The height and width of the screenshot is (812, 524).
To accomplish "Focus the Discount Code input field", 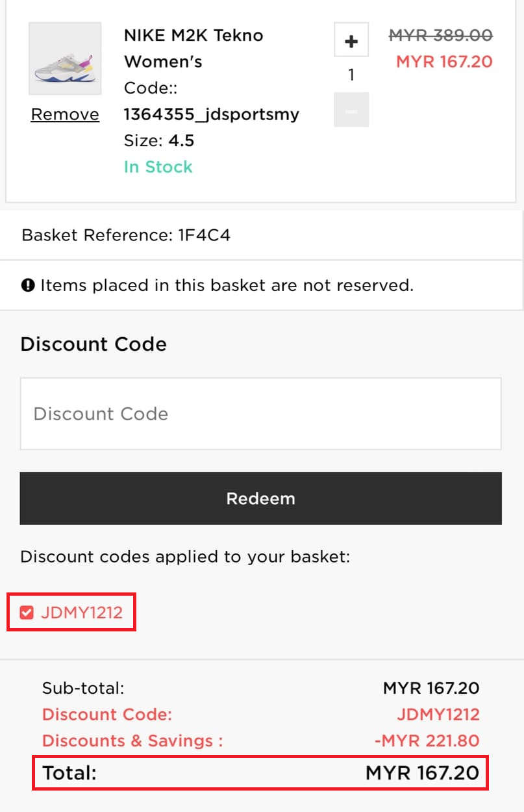I will (260, 414).
